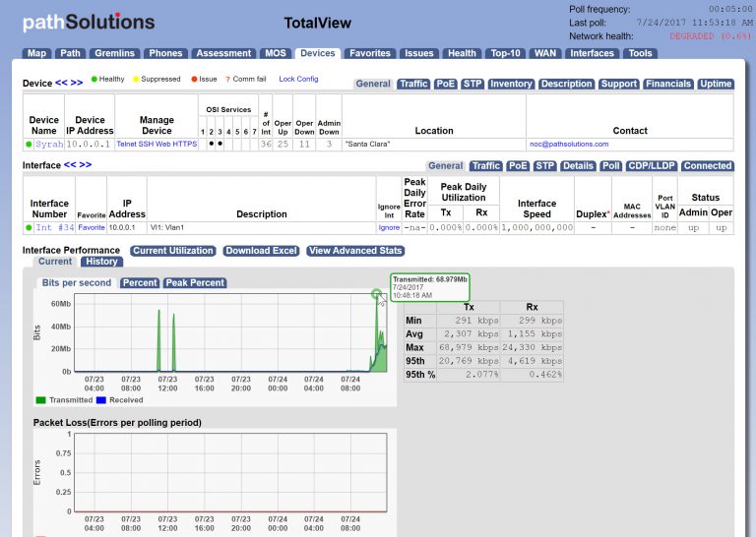The height and width of the screenshot is (537, 756).
Task: Click the green status dot beside Syrah
Action: pyautogui.click(x=30, y=144)
